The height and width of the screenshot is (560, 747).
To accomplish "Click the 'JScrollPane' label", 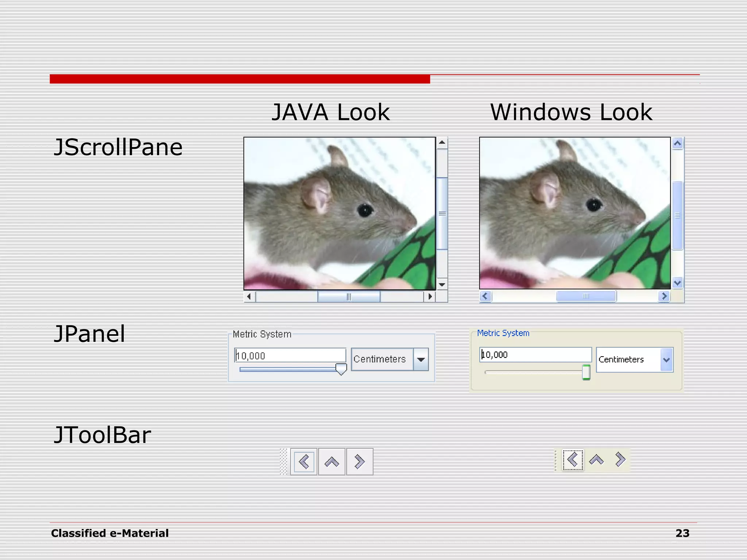I will pyautogui.click(x=118, y=148).
